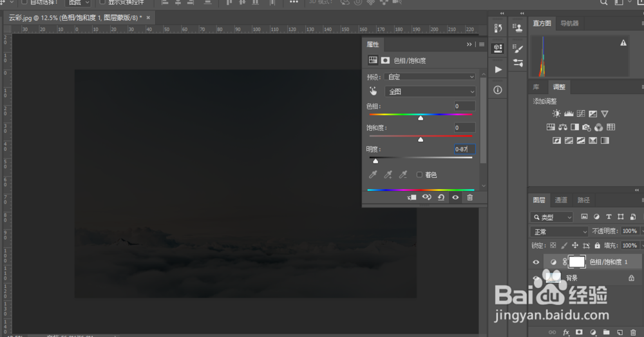Toggle the type layer filter
644x337 pixels.
click(x=609, y=217)
